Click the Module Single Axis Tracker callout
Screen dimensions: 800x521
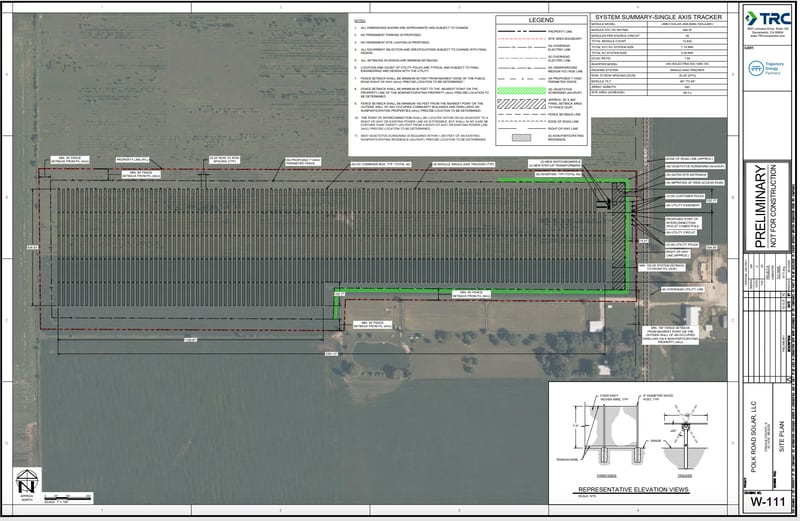pyautogui.click(x=464, y=165)
